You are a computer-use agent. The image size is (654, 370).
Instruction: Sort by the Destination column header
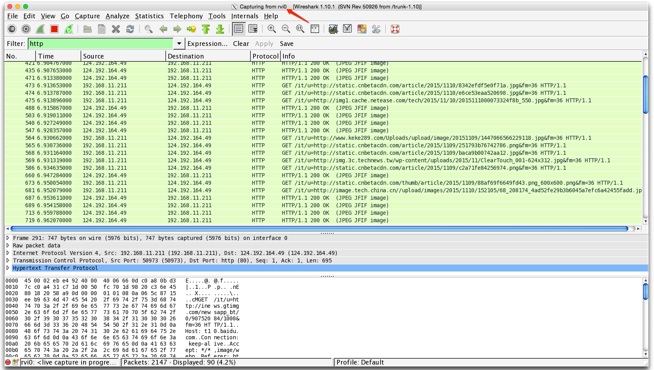click(x=208, y=56)
